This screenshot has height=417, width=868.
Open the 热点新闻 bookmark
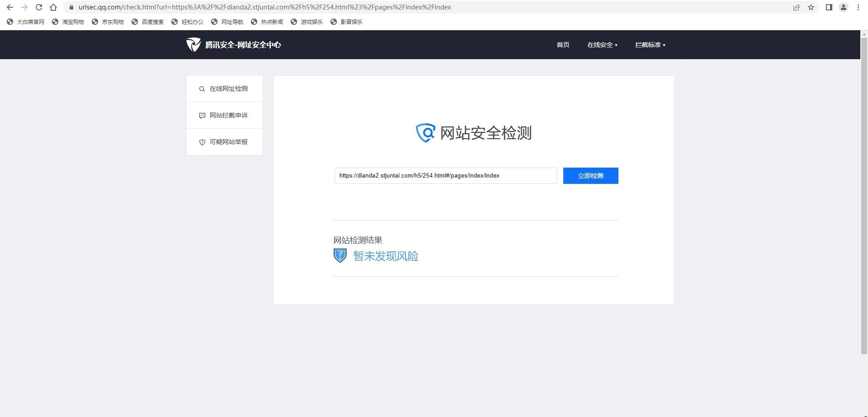(267, 22)
